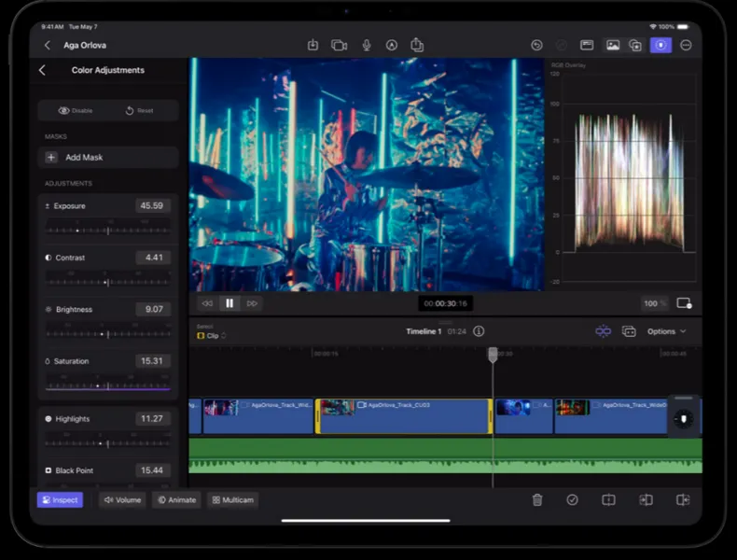The image size is (737, 560).
Task: Open the Select Clip dropdown
Action: click(x=212, y=335)
